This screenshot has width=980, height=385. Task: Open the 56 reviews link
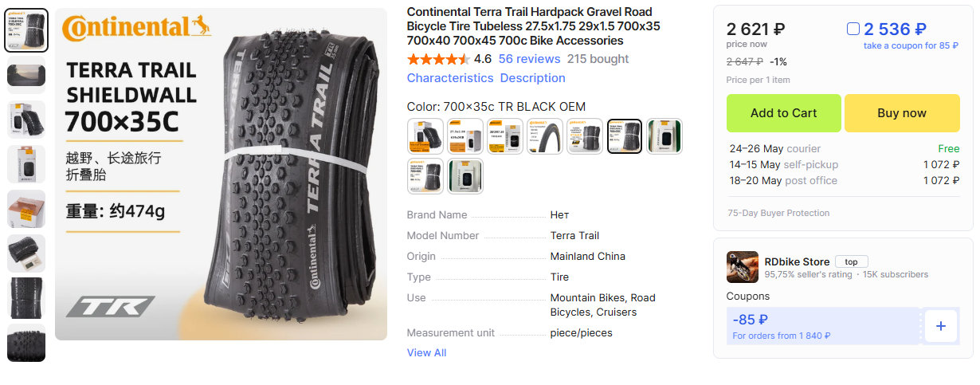pos(529,59)
